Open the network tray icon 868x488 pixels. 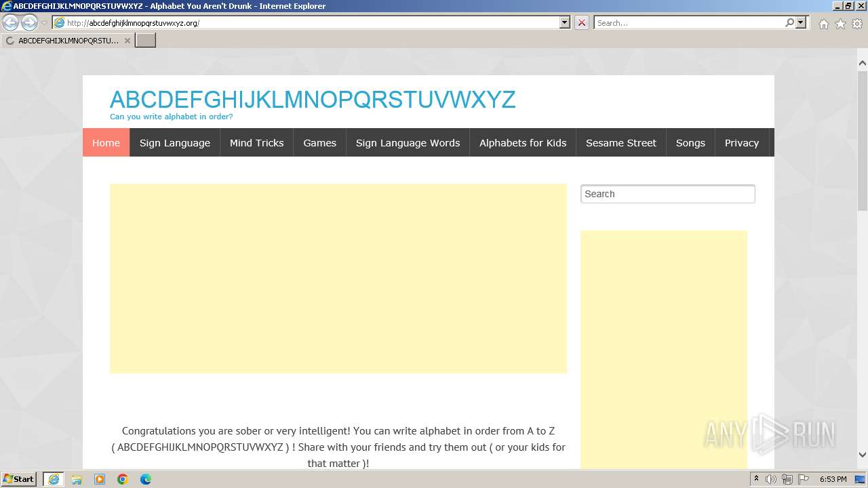787,479
